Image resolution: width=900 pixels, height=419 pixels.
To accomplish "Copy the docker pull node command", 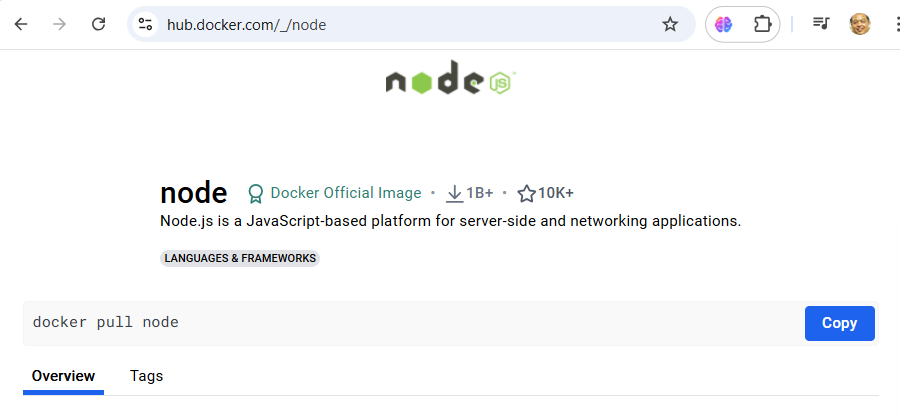I will click(x=839, y=323).
